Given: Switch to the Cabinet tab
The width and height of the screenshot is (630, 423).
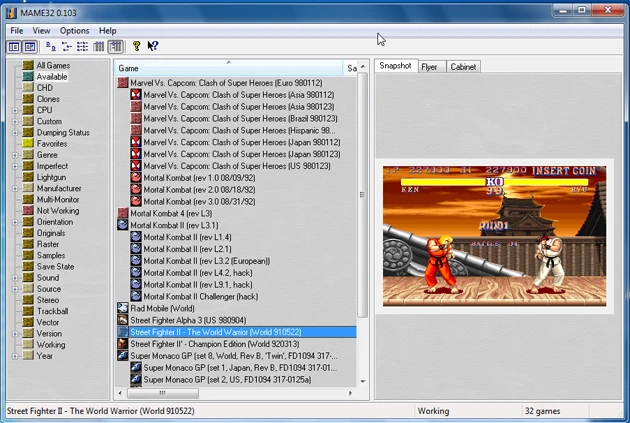Looking at the screenshot, I should (463, 67).
